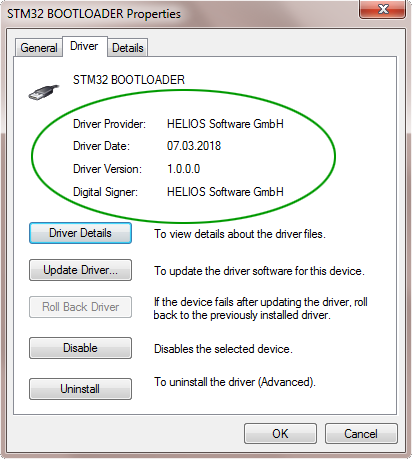Click the STM32 BOOTLOADER device name label
This screenshot has height=459, width=412.
pyautogui.click(x=129, y=80)
